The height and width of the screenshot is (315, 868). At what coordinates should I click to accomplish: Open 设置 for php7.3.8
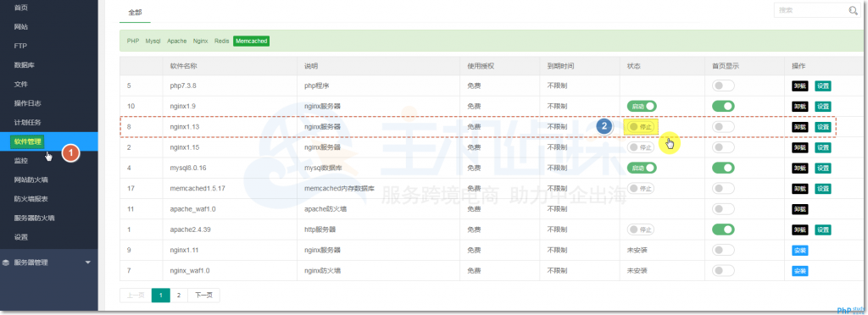click(x=823, y=86)
